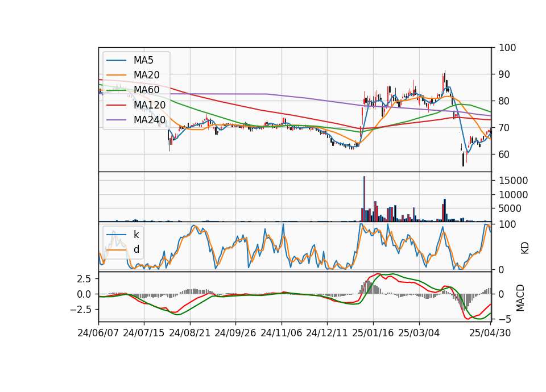
Task: Click the MACD left axis value 0.0
Action: [84, 294]
